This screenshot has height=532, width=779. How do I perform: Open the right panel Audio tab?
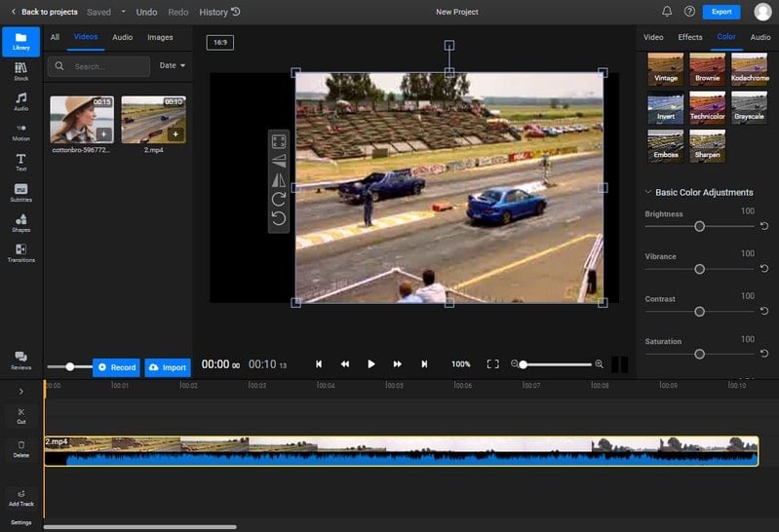click(760, 37)
